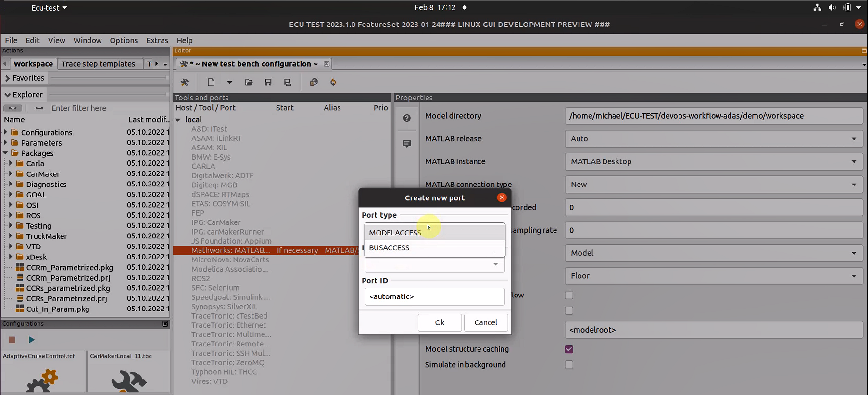The height and width of the screenshot is (395, 868).
Task: Open the View menu
Action: [56, 40]
